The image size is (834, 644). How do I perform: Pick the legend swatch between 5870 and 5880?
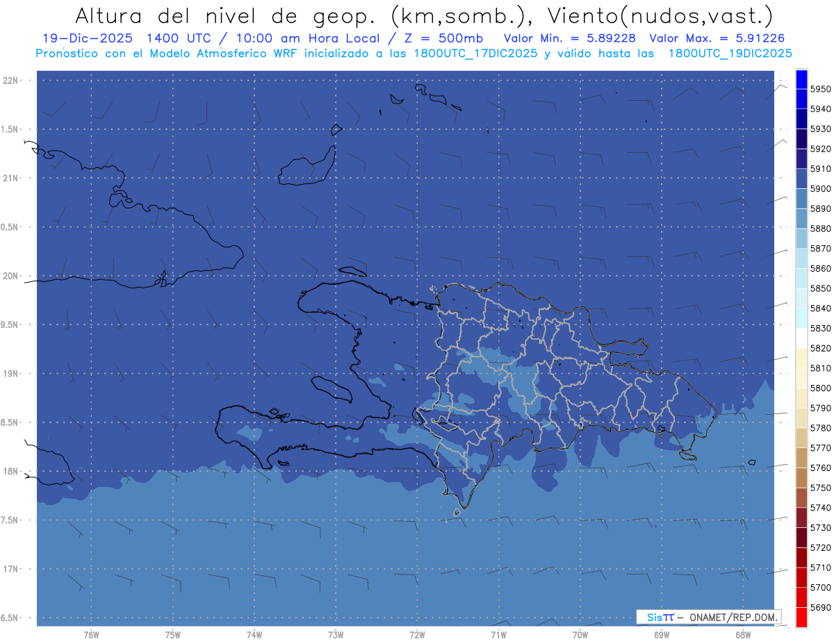[x=801, y=238]
